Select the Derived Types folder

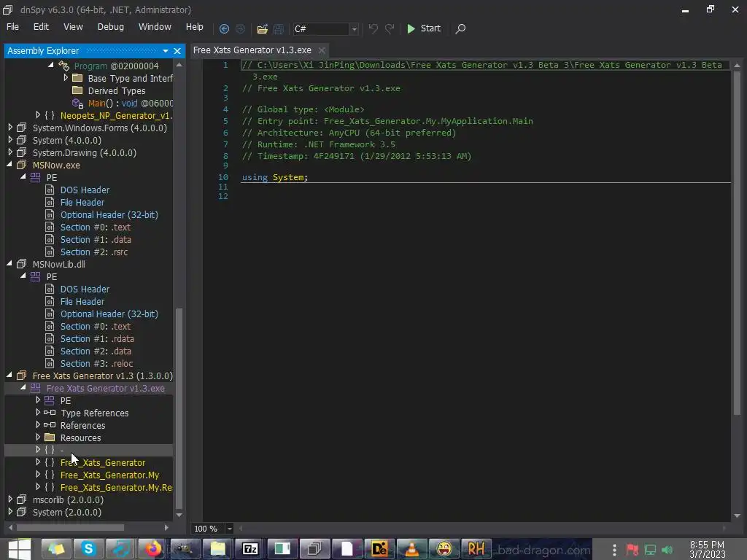(116, 90)
